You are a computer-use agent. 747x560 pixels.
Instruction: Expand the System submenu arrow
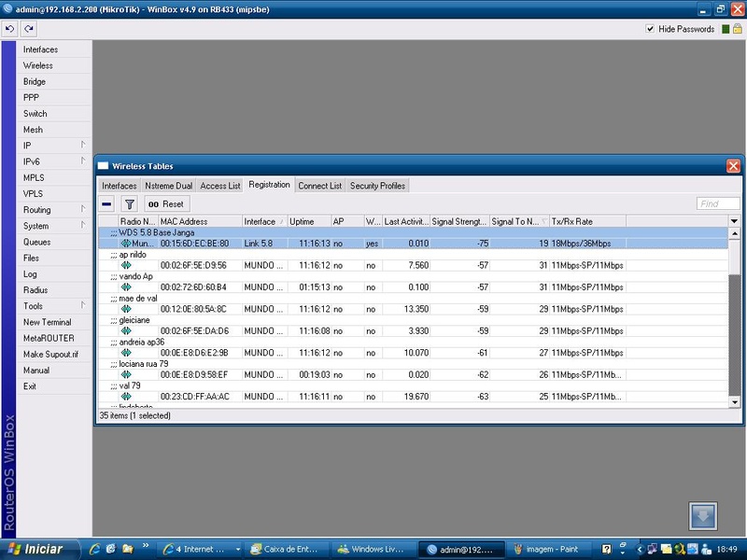[83, 225]
